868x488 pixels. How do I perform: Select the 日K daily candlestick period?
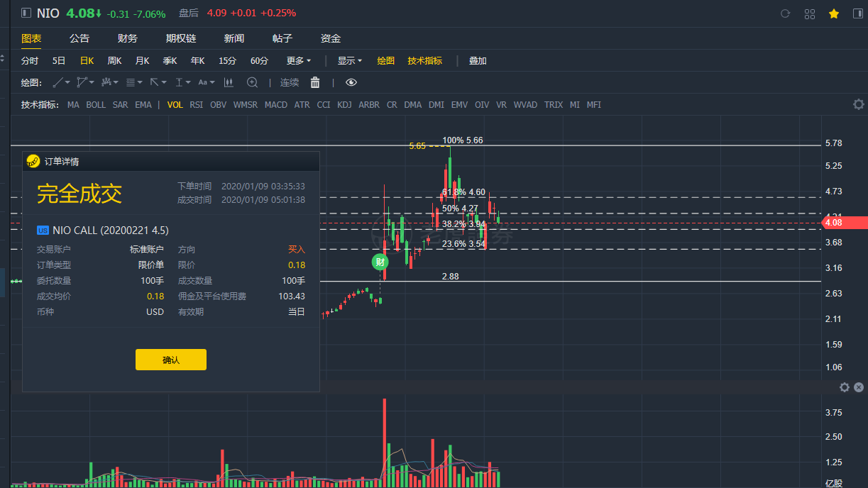pyautogui.click(x=87, y=61)
